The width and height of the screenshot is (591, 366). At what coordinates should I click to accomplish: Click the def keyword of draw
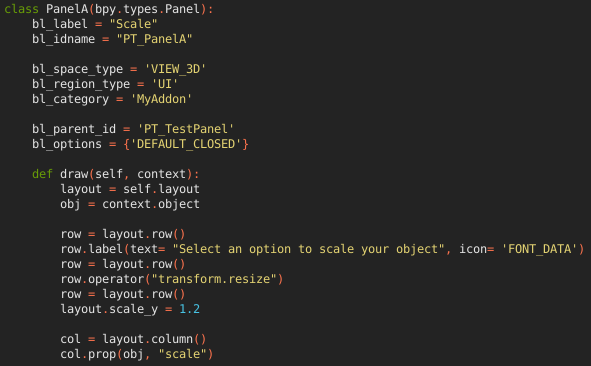[x=43, y=174]
